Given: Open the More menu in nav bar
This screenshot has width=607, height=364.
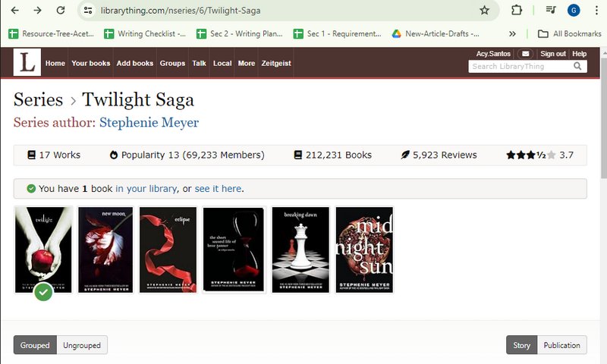Looking at the screenshot, I should click(x=246, y=63).
